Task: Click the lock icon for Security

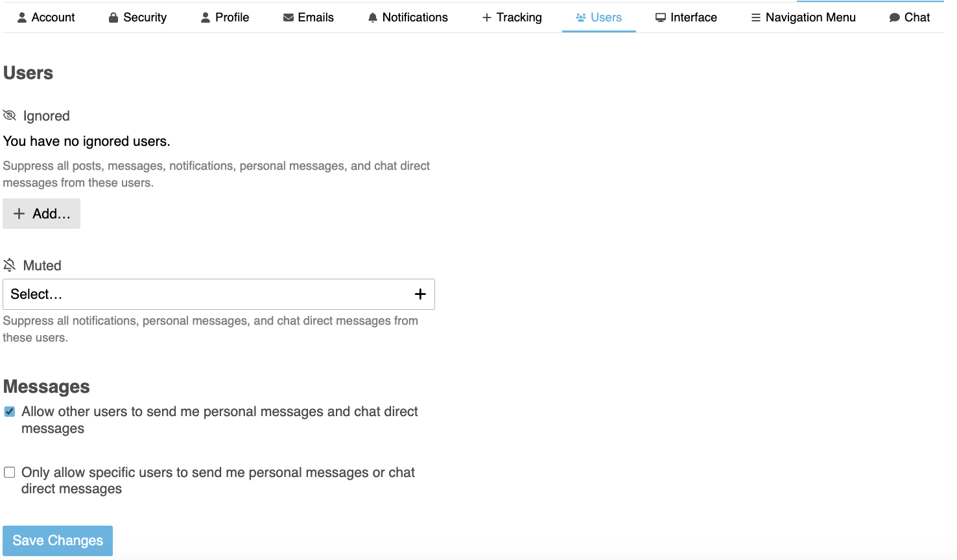Action: [x=113, y=17]
